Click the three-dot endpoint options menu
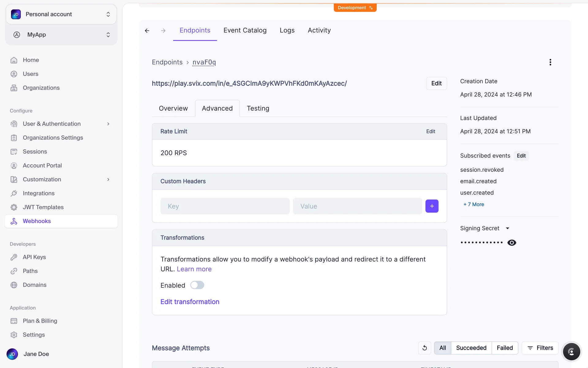Image resolution: width=588 pixels, height=368 pixels. [550, 62]
